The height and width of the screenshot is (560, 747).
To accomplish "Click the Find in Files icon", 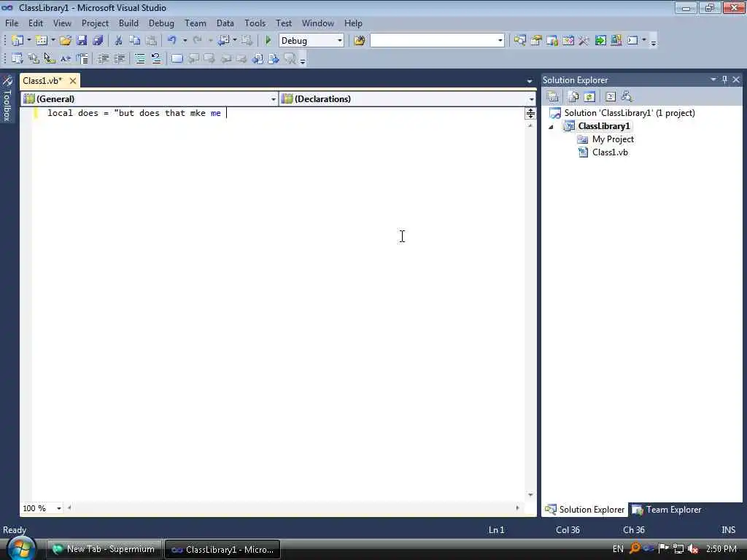I will coord(359,41).
